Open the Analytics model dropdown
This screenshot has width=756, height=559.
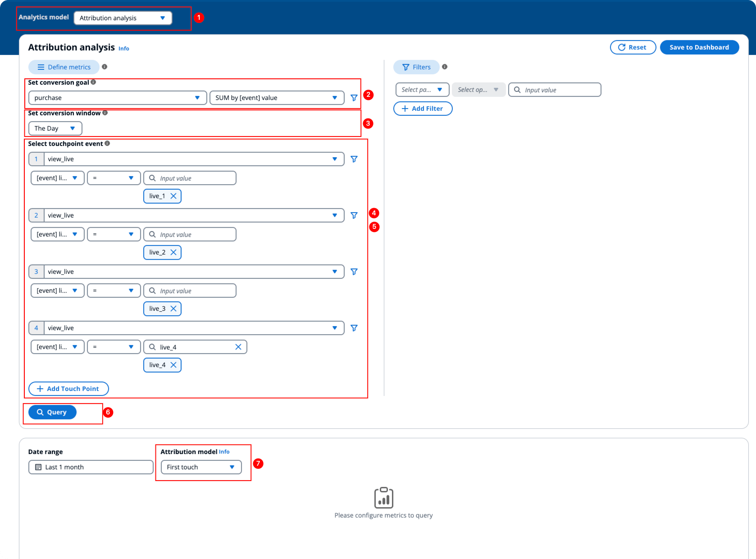coord(123,18)
